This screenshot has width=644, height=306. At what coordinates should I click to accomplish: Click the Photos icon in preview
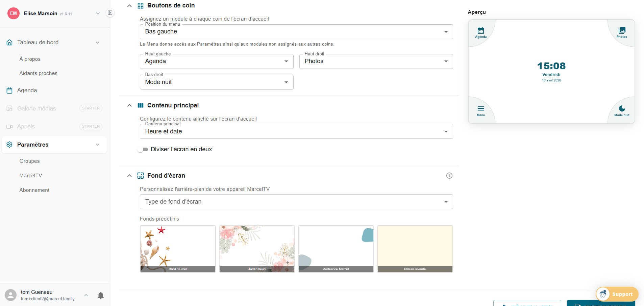click(x=622, y=30)
